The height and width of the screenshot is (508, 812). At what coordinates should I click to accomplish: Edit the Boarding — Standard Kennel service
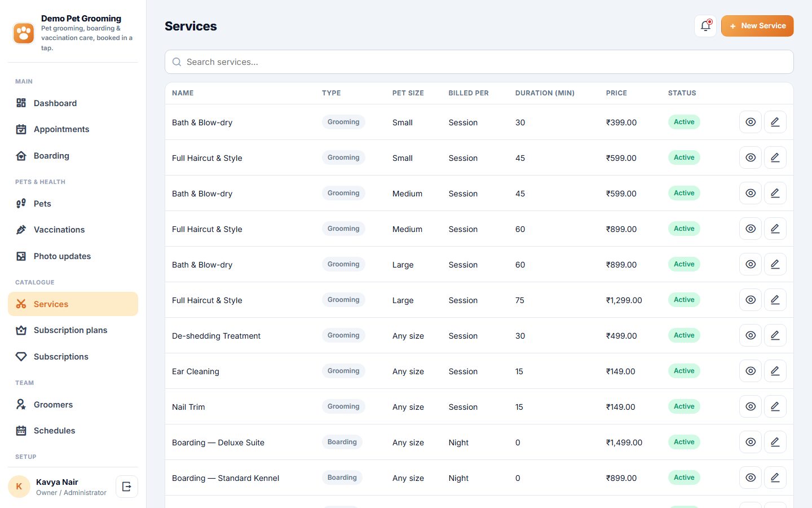[775, 478]
